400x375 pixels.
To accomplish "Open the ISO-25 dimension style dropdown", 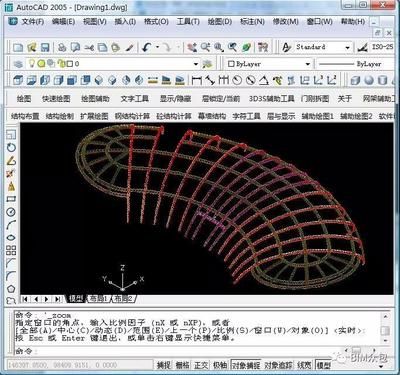I will (x=382, y=47).
